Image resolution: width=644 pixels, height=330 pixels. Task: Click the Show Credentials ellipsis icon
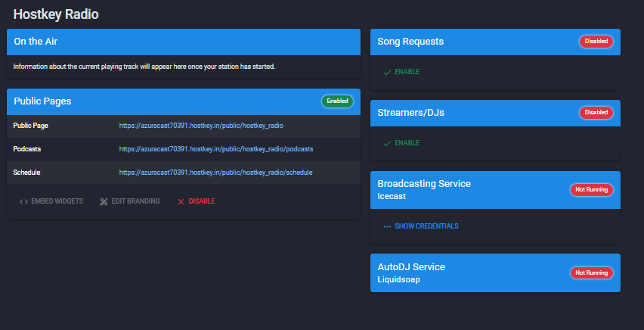click(x=387, y=226)
